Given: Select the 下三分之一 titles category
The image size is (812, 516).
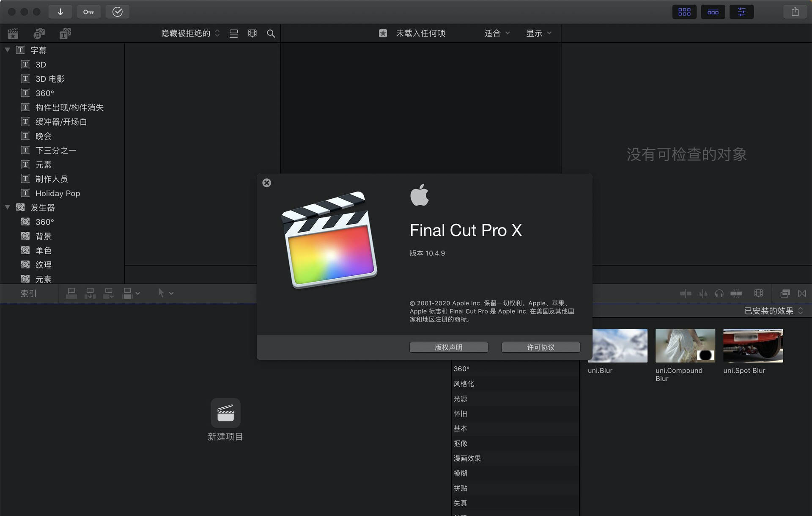Looking at the screenshot, I should (x=56, y=151).
